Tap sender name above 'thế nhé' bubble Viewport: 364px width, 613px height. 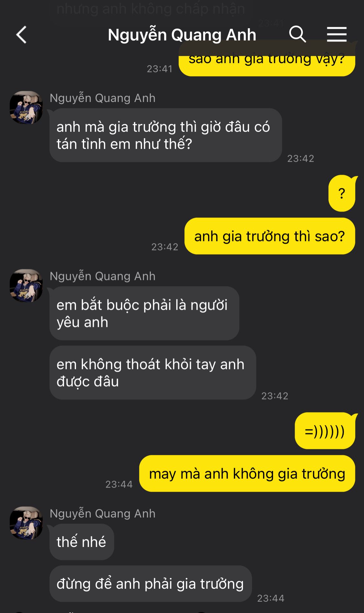coord(103,514)
